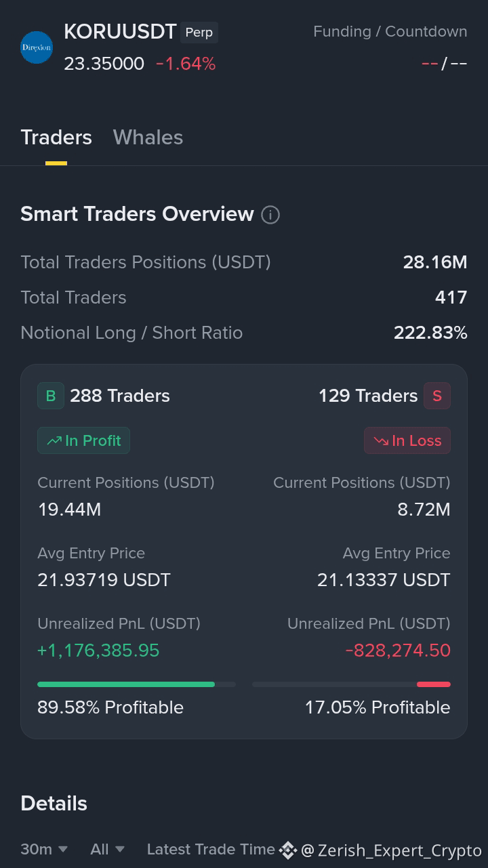Click the Zerish_Expert_Crypto username

tap(400, 850)
